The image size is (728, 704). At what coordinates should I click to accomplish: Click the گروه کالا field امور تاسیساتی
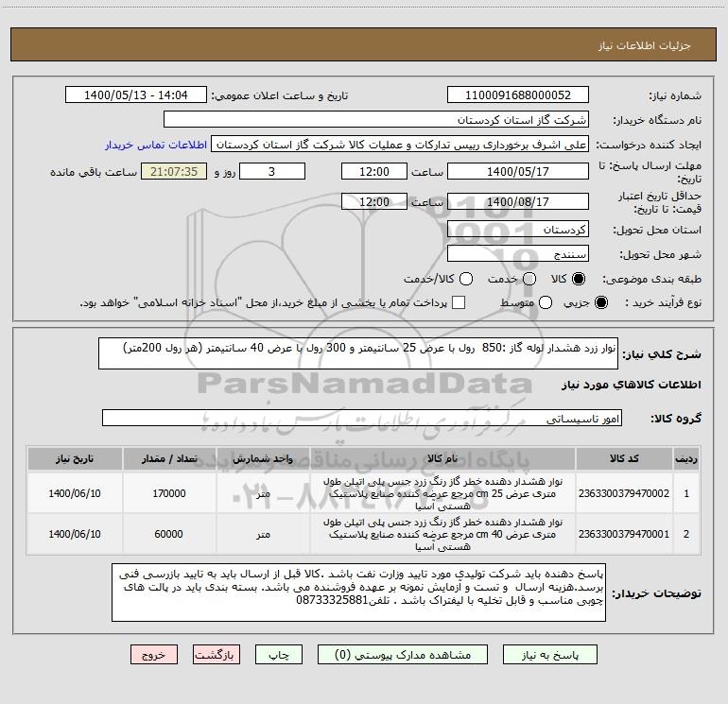point(362,418)
